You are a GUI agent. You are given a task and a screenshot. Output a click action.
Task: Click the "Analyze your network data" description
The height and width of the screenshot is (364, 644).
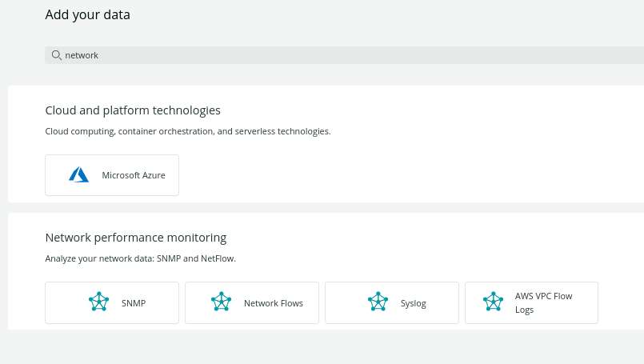140,258
